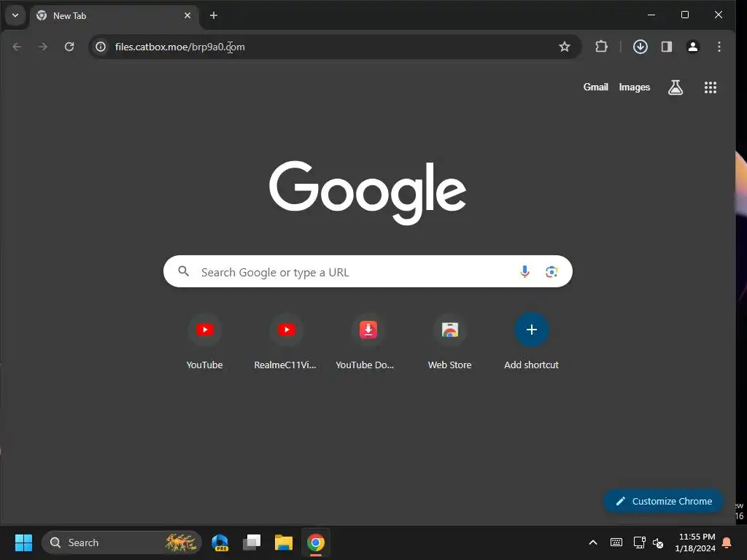The height and width of the screenshot is (560, 747).
Task: Maximize the Chrome window
Action: click(x=684, y=15)
